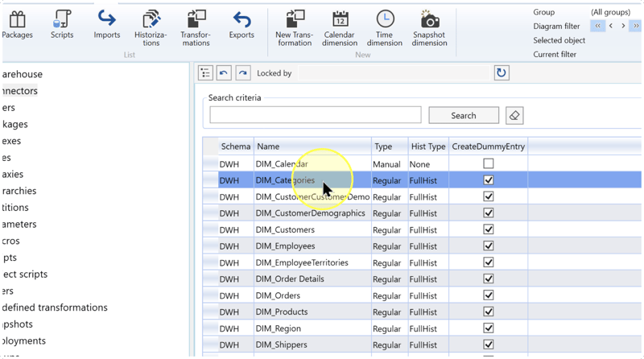Sort table by Schema column
This screenshot has width=644, height=359.
(236, 146)
